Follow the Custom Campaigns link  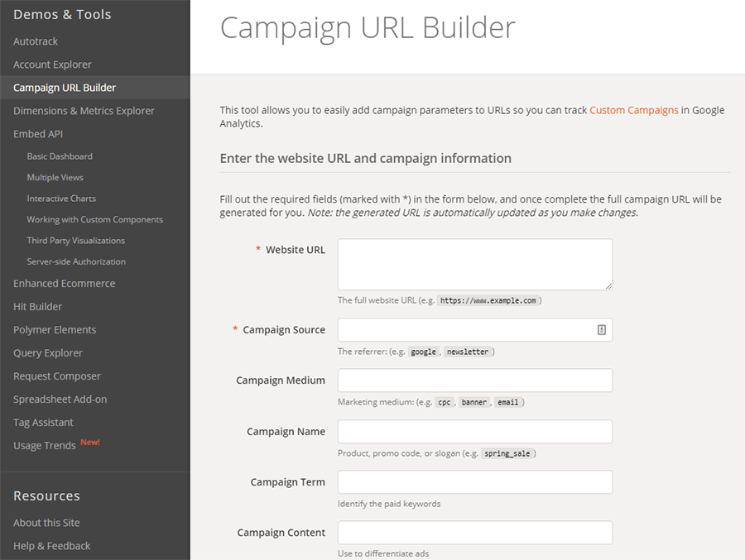[634, 110]
